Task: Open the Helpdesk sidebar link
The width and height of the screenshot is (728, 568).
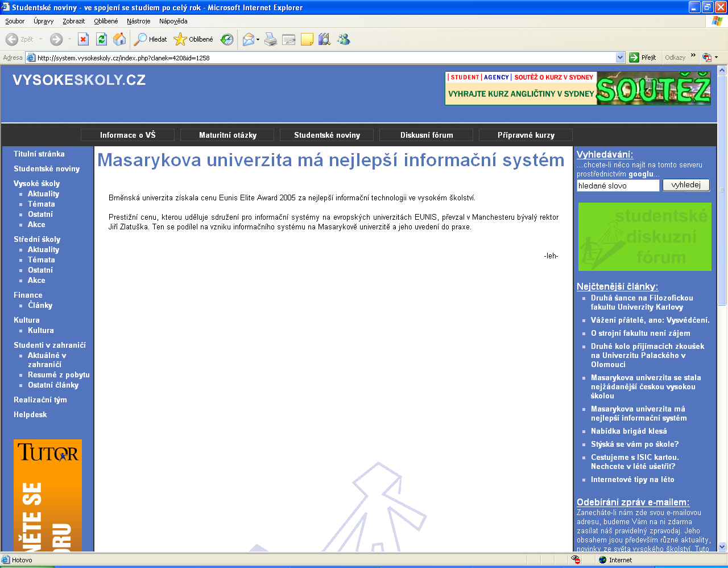Action: tap(30, 414)
